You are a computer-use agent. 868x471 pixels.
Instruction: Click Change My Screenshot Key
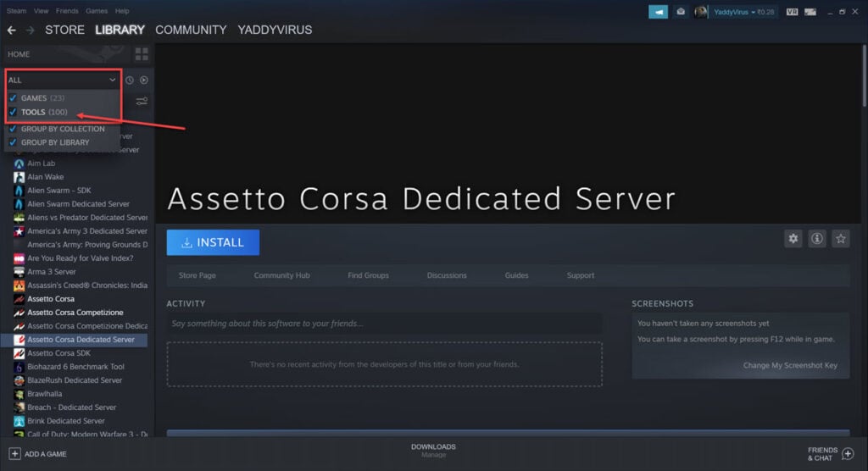tap(790, 365)
